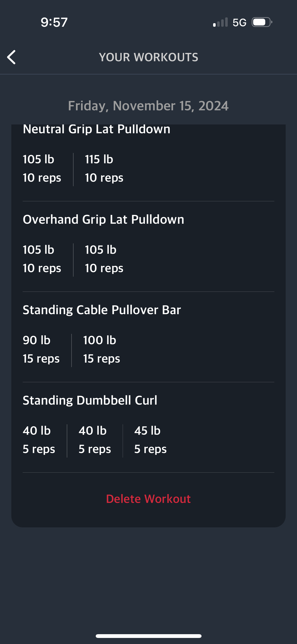Open the Neutral Grip Lat Pulldown exercise
The width and height of the screenshot is (297, 644).
(96, 129)
